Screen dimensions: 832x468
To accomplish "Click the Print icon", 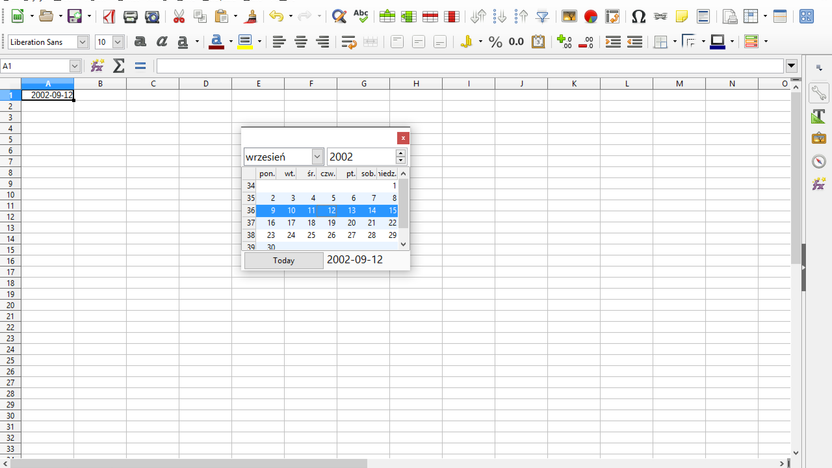I will coord(131,16).
